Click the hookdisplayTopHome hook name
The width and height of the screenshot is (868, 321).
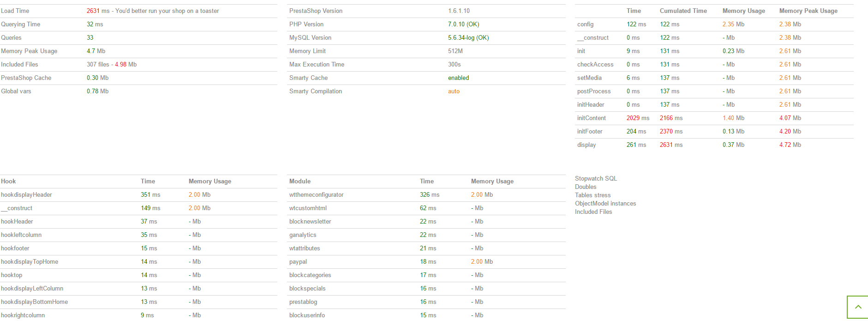(x=30, y=262)
